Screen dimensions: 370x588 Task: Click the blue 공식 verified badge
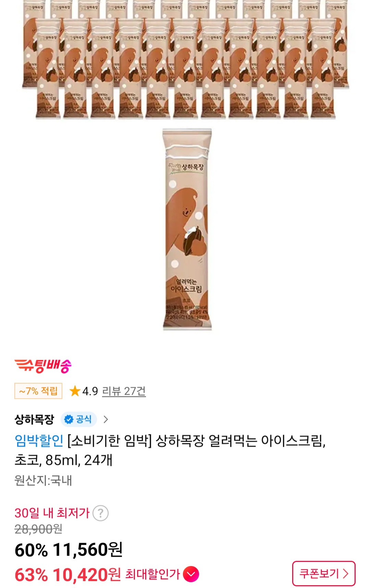[x=79, y=419]
